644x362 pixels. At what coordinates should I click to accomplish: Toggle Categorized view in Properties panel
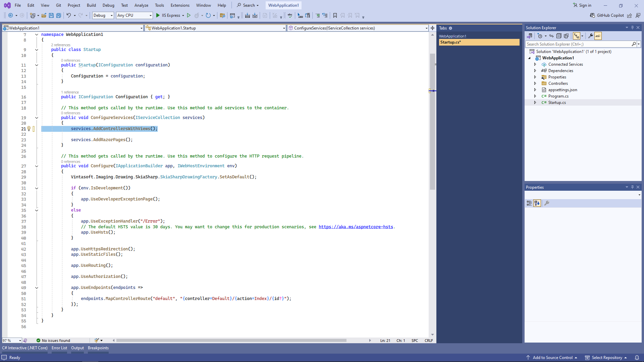coord(529,203)
